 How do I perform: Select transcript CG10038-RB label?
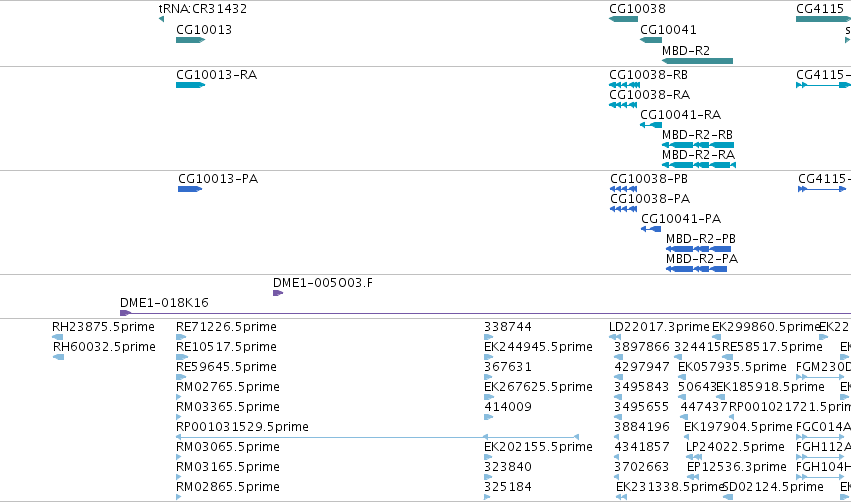click(648, 75)
